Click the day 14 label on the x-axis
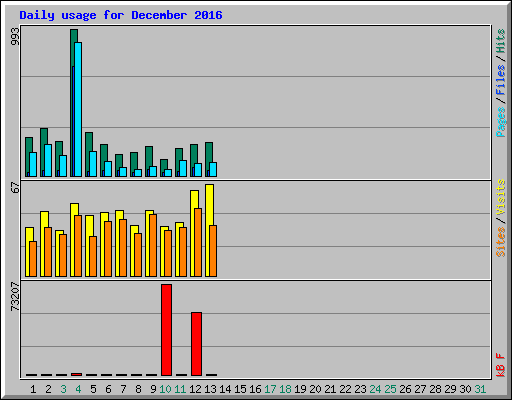512x400 pixels. (x=225, y=389)
